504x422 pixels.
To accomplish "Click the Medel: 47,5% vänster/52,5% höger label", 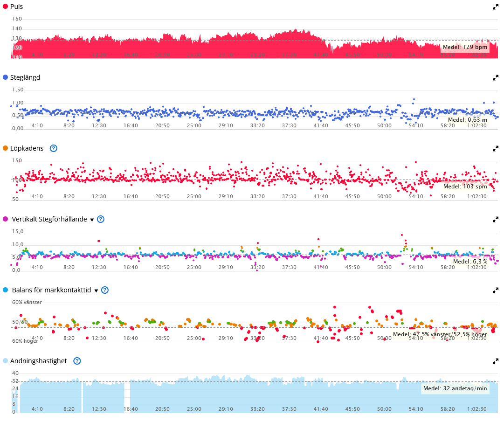I will pyautogui.click(x=440, y=334).
